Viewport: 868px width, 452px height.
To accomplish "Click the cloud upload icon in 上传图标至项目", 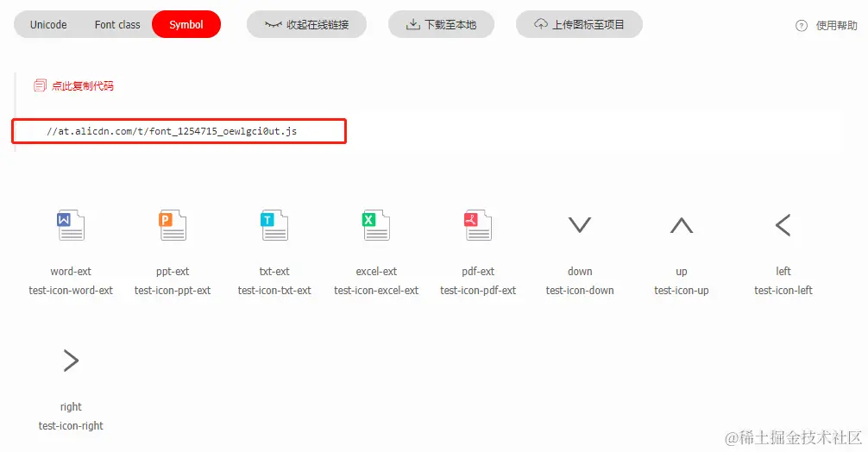I will coord(540,24).
